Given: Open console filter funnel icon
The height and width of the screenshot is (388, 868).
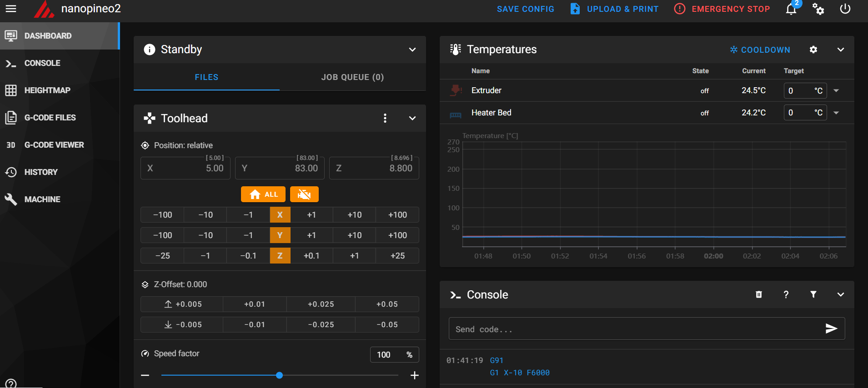Looking at the screenshot, I should pyautogui.click(x=813, y=294).
